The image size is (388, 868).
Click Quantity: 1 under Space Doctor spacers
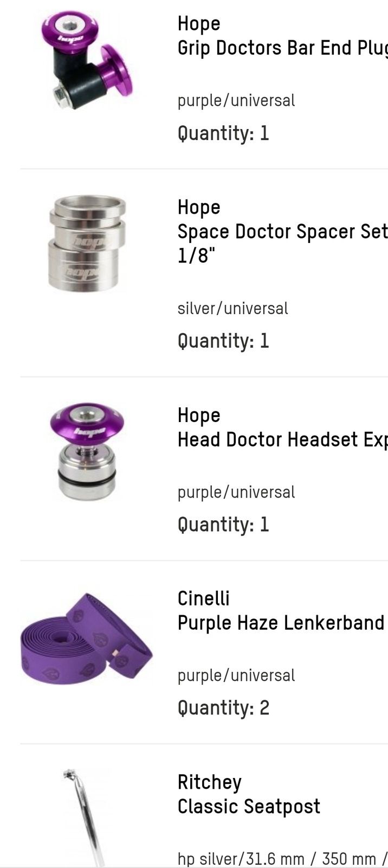point(223,341)
